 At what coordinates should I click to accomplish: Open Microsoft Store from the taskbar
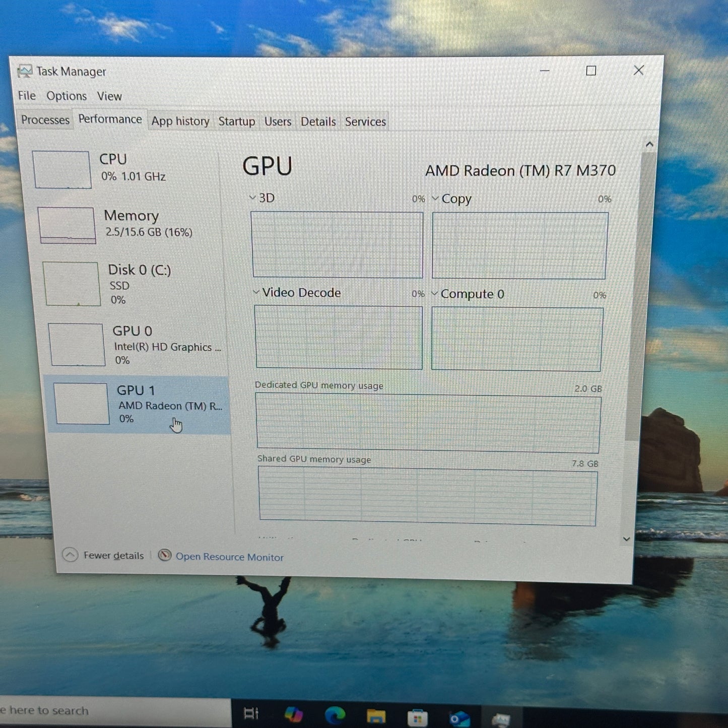pos(417,717)
